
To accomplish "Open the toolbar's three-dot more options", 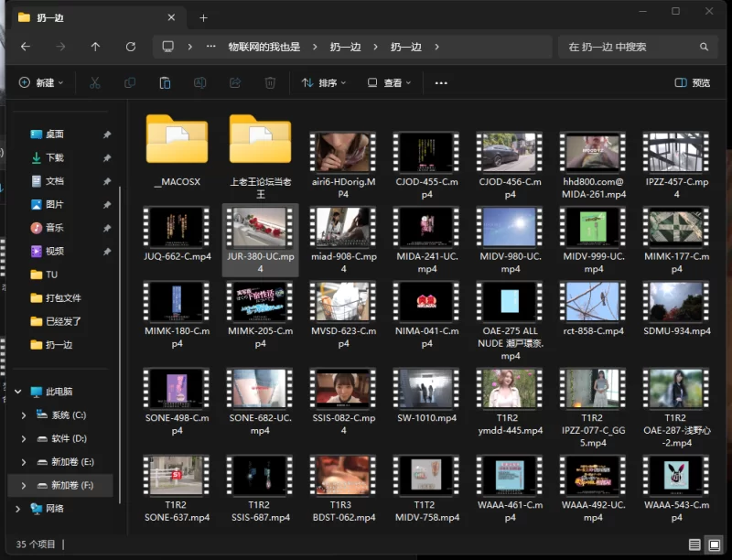I will pos(441,83).
